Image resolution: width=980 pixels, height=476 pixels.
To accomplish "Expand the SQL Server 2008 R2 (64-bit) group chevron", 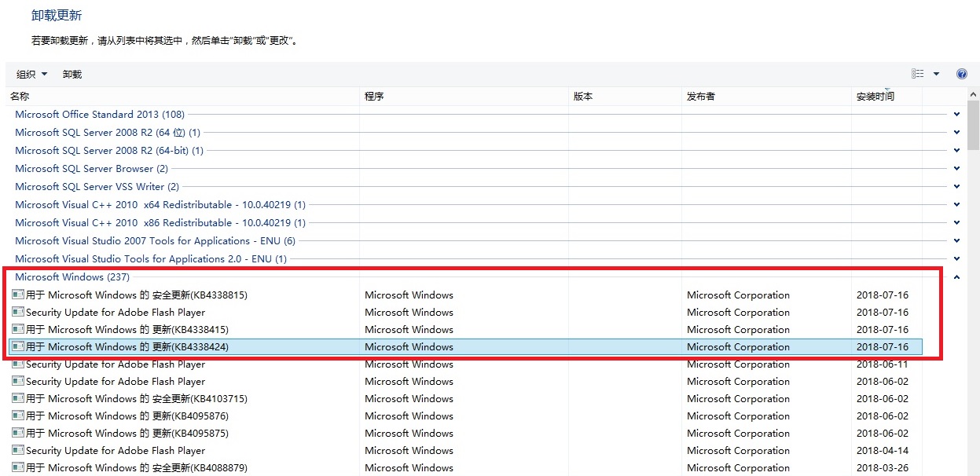I will pos(956,151).
